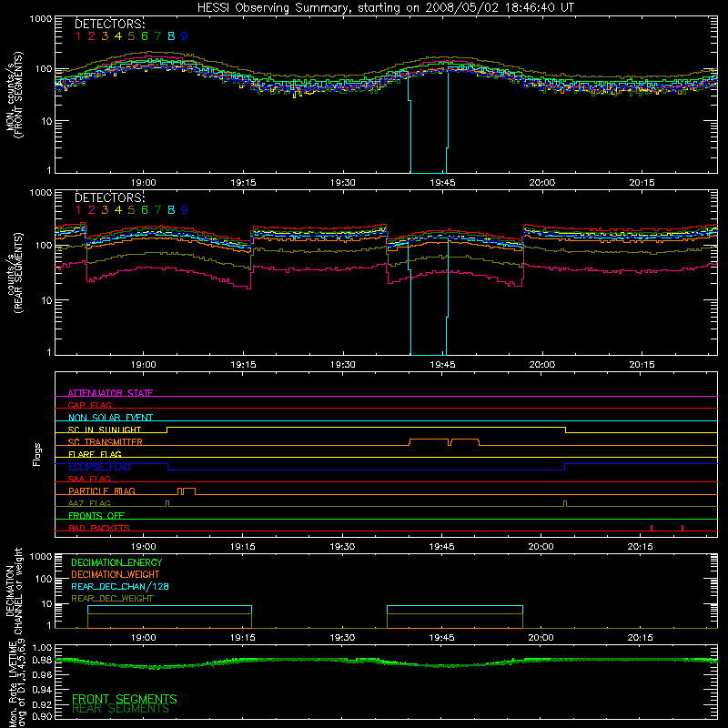Click the DECIMATION_ENERGY legend label
728x728 pixels.
(116, 562)
